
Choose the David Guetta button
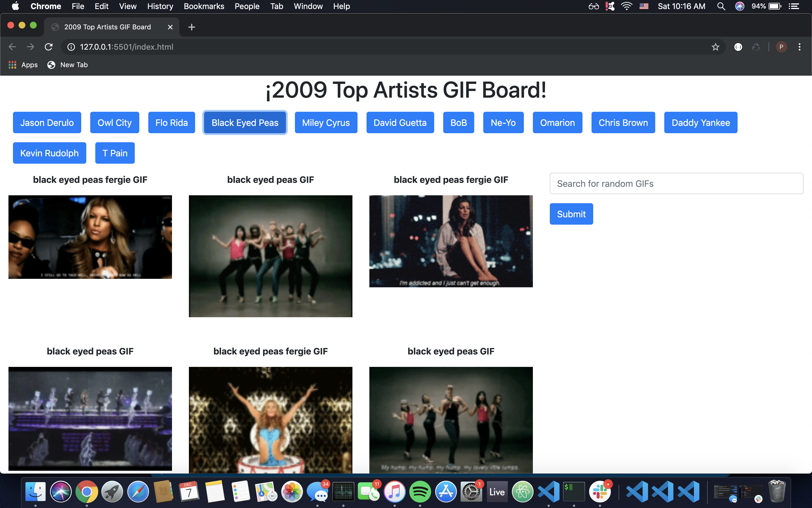tap(400, 123)
